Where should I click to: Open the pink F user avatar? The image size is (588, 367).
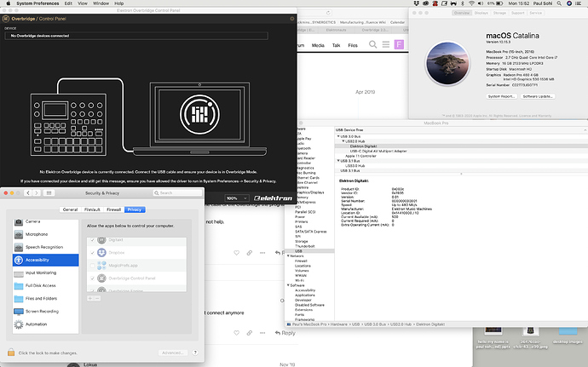(x=399, y=44)
